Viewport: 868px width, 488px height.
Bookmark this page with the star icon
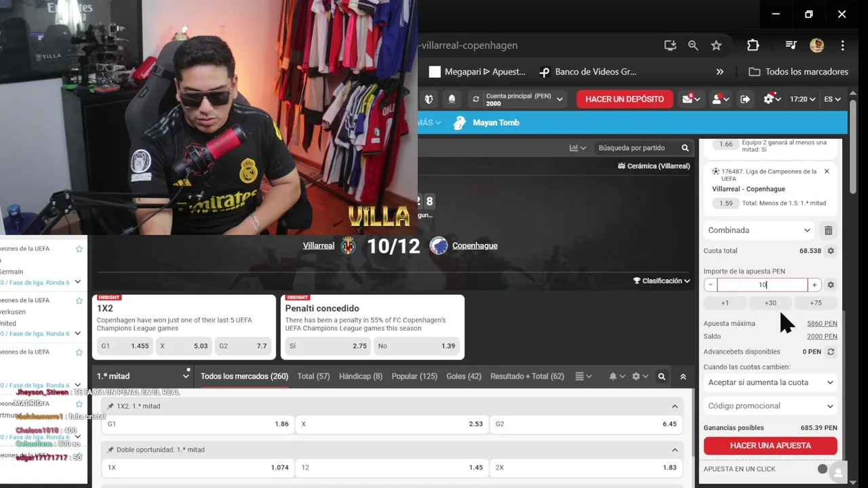(x=716, y=45)
